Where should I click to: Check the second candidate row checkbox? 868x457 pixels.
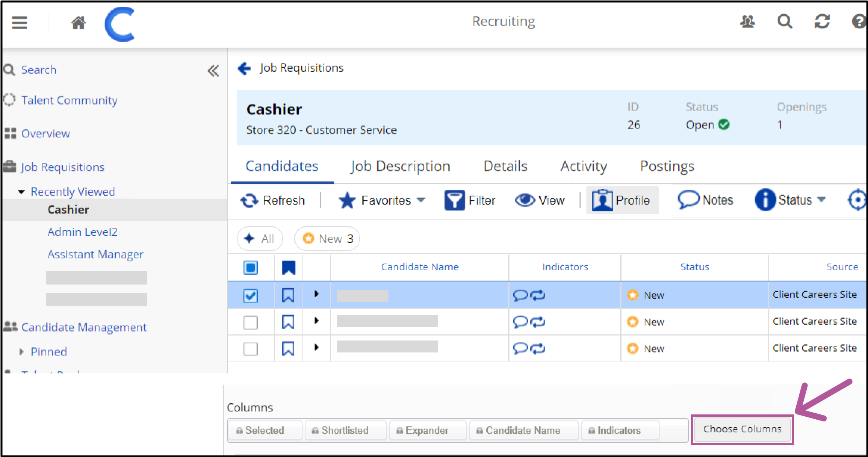point(250,323)
